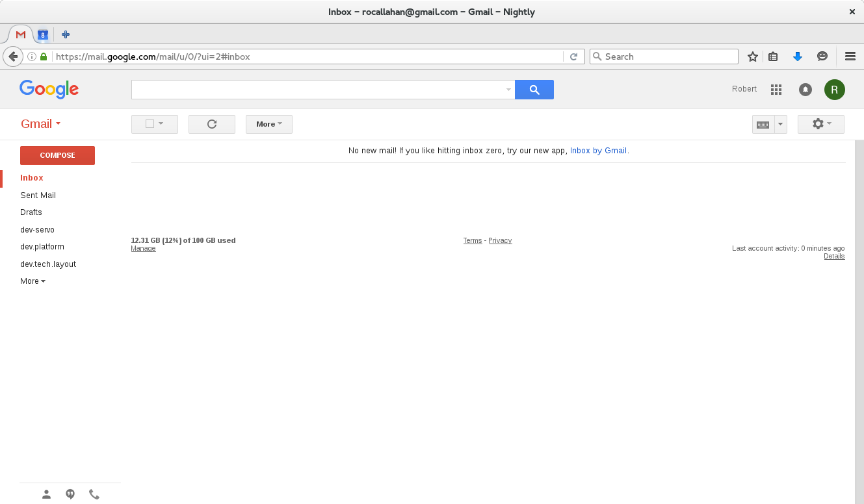Open the gear settings menu
The height and width of the screenshot is (504, 864).
pos(821,124)
